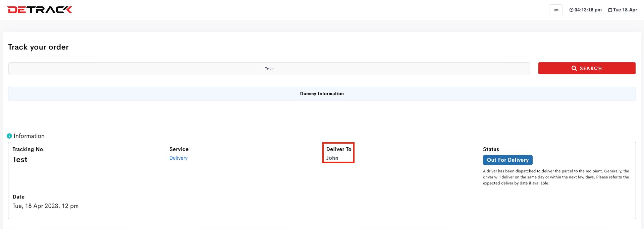Open the en language selector
This screenshot has width=644, height=229.
pyautogui.click(x=556, y=10)
